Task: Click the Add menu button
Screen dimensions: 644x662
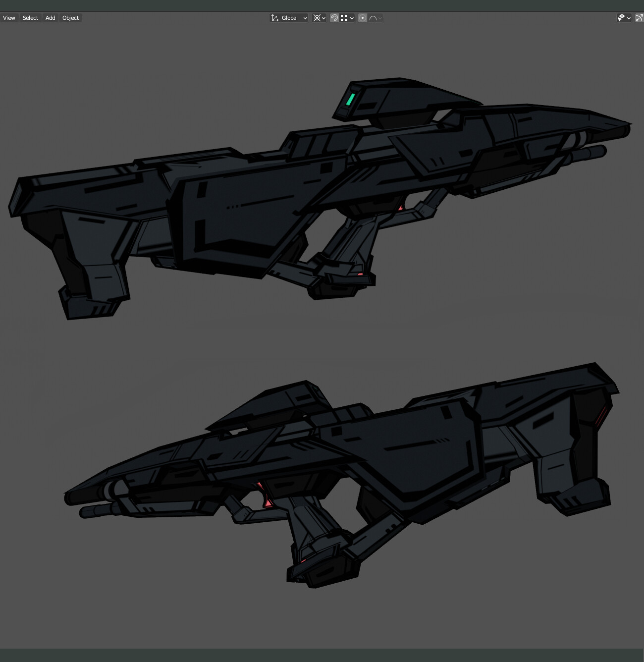Action: [x=50, y=18]
